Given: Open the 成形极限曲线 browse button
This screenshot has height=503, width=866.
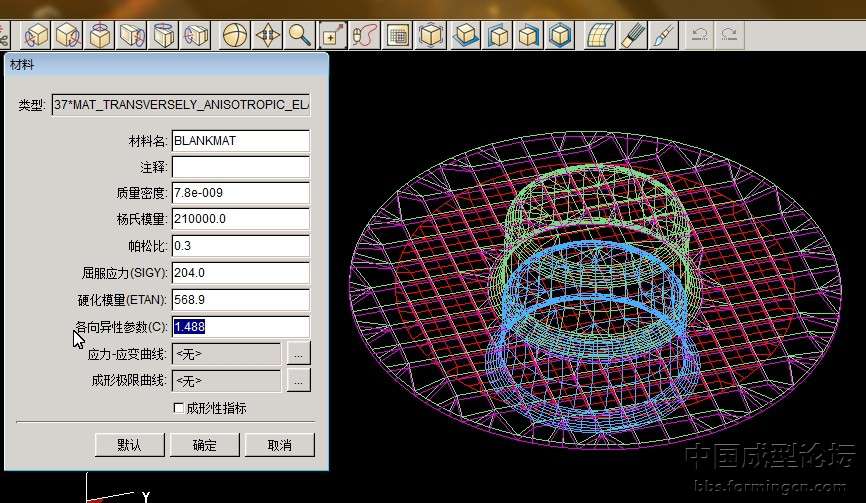Looking at the screenshot, I should 299,380.
